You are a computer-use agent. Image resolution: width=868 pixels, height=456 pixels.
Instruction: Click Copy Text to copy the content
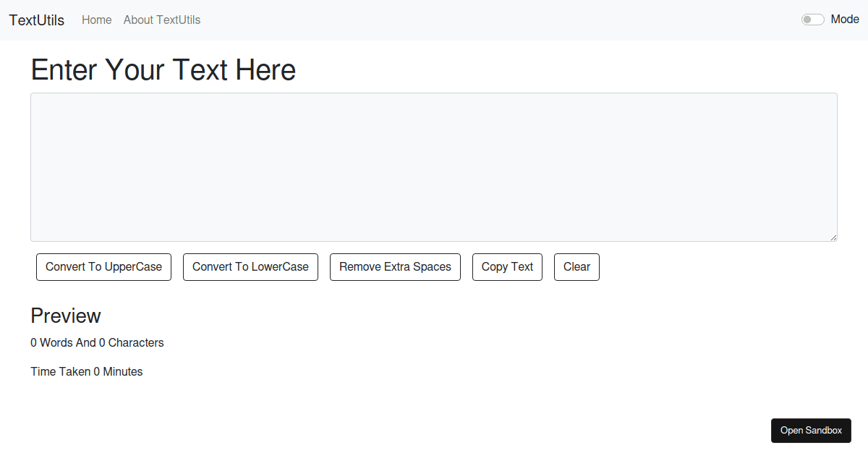[507, 266]
